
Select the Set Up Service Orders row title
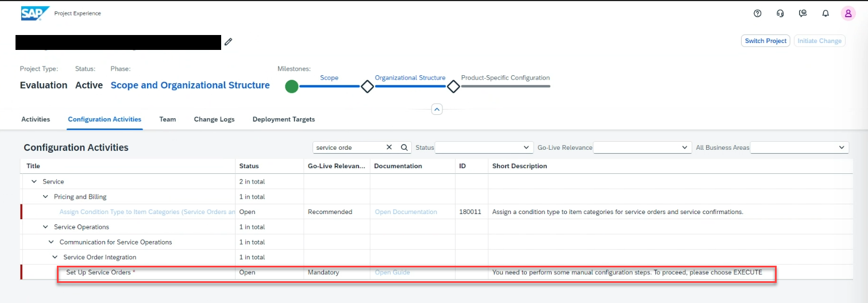(101, 272)
